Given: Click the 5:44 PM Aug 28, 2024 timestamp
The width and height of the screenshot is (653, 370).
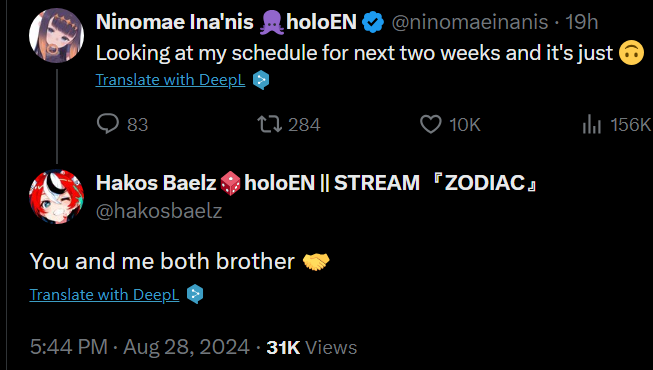Looking at the screenshot, I should [x=140, y=347].
